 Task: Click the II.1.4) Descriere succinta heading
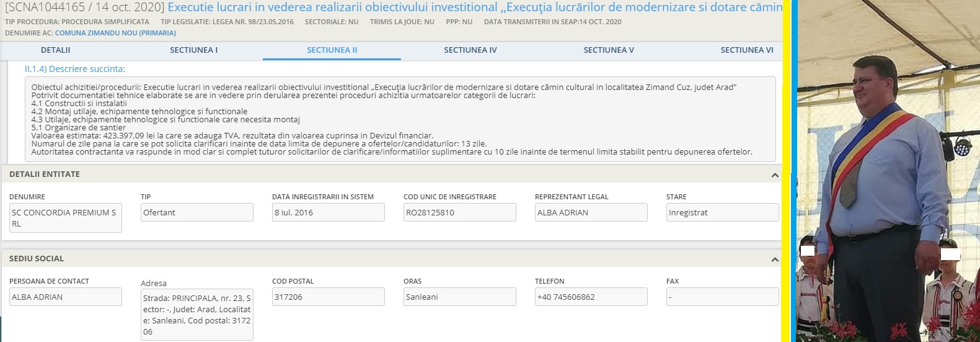pos(74,69)
